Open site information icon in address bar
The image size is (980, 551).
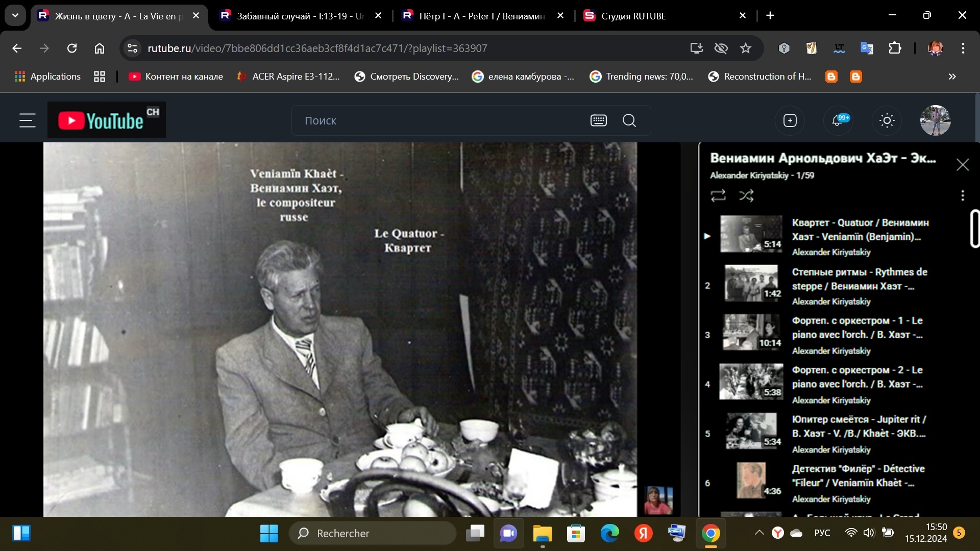132,48
